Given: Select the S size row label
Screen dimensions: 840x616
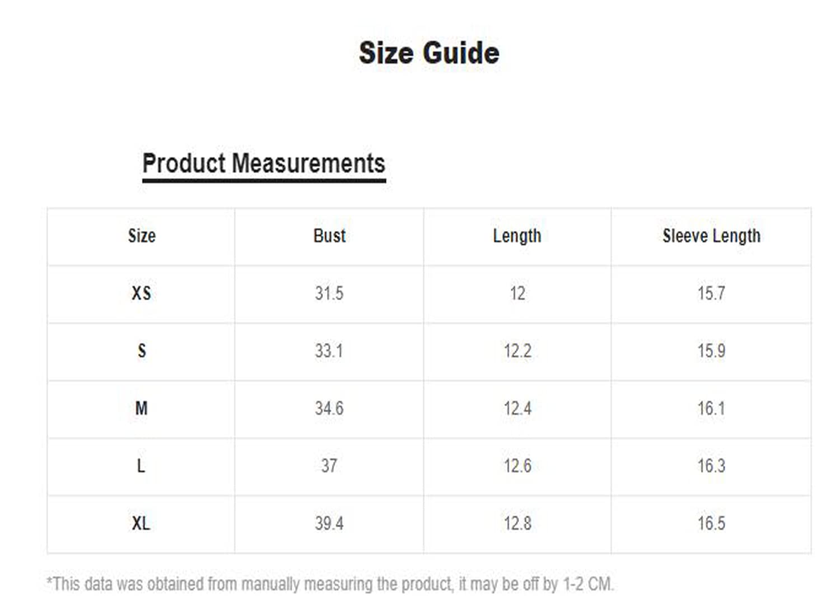Looking at the screenshot, I should (x=142, y=351).
